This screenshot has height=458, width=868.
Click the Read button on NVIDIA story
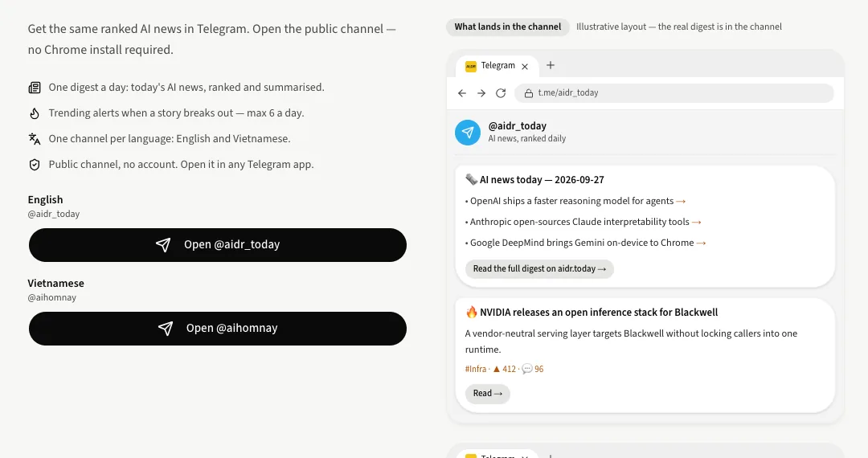coord(488,393)
